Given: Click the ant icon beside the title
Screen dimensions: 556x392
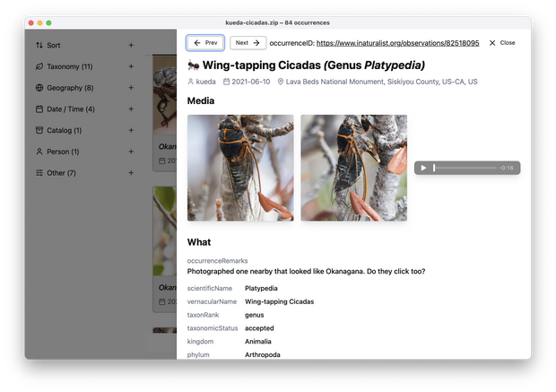Looking at the screenshot, I should pos(193,65).
